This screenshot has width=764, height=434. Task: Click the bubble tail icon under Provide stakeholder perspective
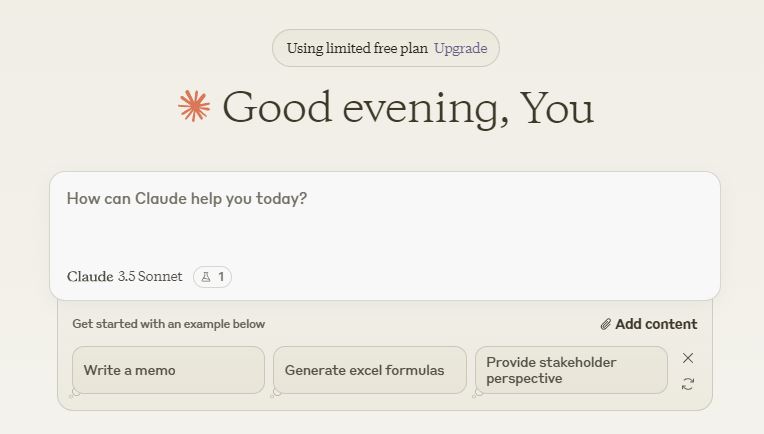click(x=478, y=393)
